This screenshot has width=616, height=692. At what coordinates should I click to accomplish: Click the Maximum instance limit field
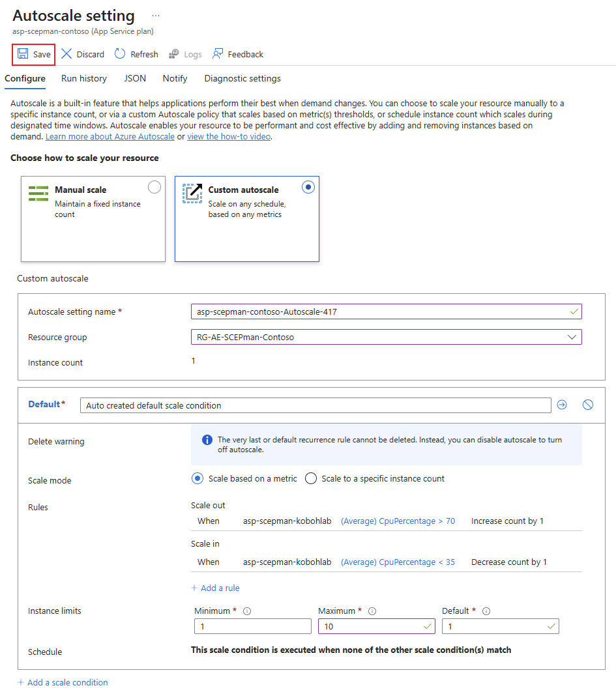[368, 626]
